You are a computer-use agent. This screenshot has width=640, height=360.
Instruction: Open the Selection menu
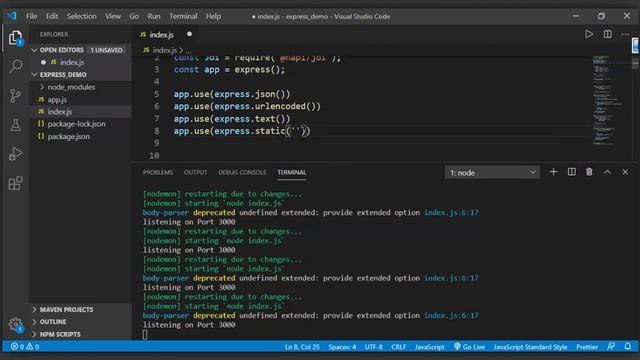[82, 16]
